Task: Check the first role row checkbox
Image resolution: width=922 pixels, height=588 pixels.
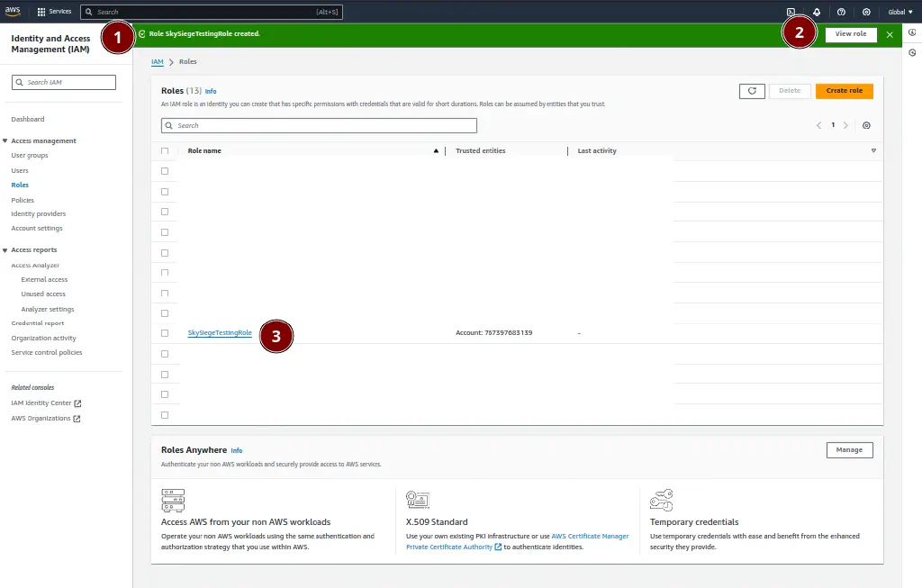Action: (165, 171)
